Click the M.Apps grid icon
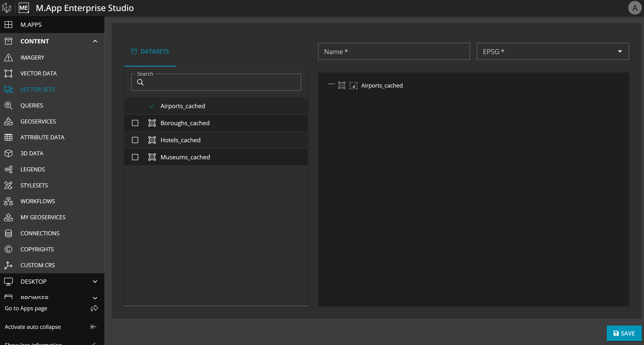Image resolution: width=644 pixels, height=345 pixels. [8, 24]
